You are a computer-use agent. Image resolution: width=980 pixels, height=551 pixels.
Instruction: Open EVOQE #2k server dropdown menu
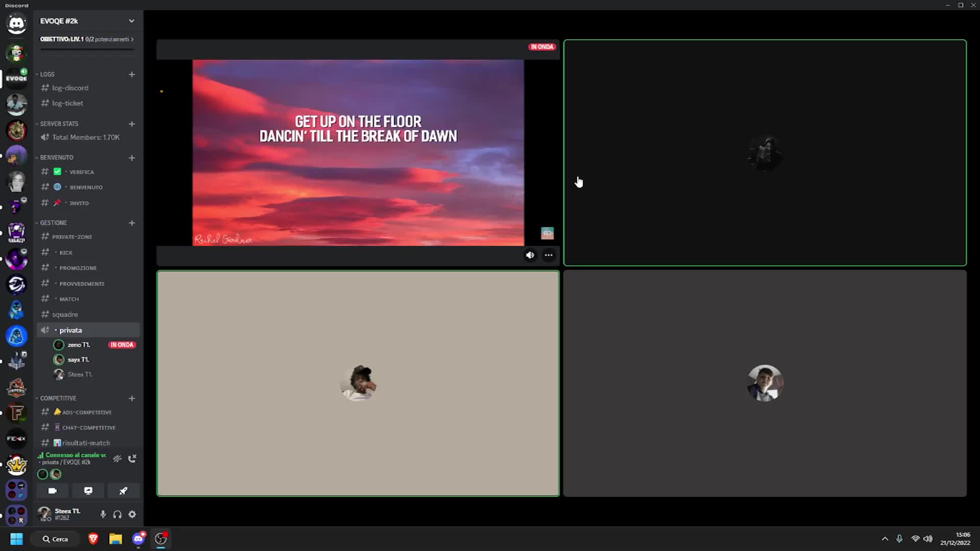point(132,21)
